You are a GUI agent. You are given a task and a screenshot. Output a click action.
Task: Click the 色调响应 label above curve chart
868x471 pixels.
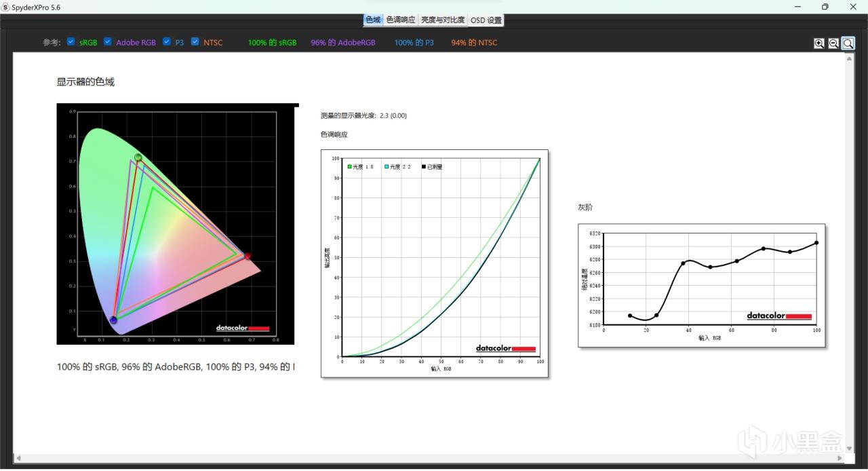pyautogui.click(x=334, y=134)
